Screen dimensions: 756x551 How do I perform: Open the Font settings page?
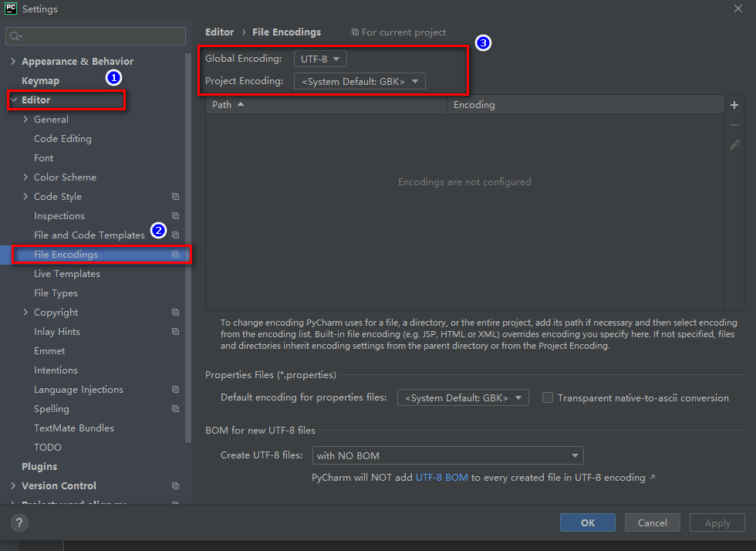click(43, 157)
